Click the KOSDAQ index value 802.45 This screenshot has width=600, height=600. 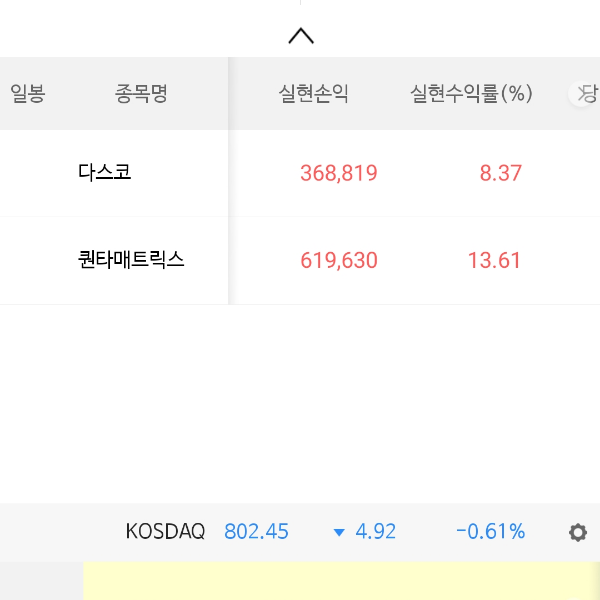(256, 532)
